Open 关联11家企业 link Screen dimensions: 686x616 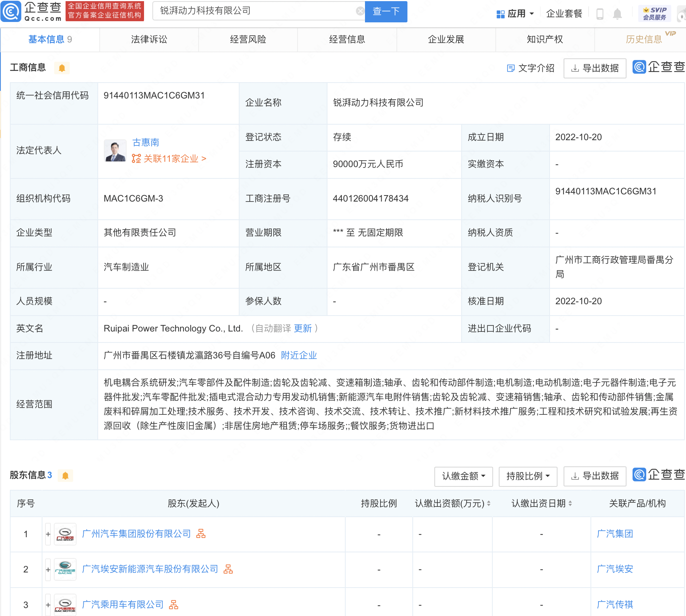(x=169, y=159)
